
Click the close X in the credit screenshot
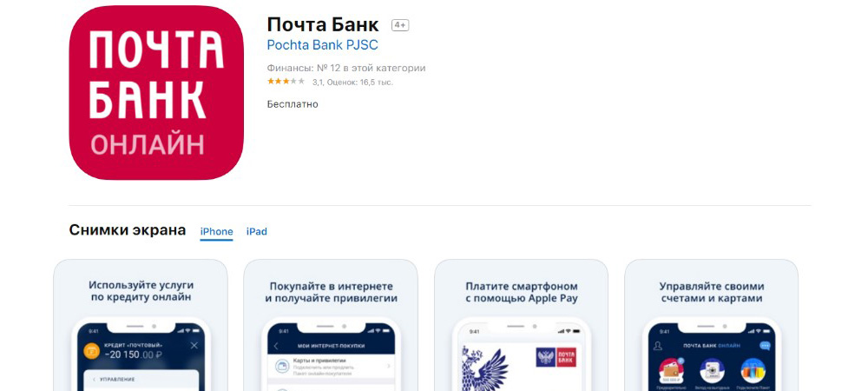194,346
